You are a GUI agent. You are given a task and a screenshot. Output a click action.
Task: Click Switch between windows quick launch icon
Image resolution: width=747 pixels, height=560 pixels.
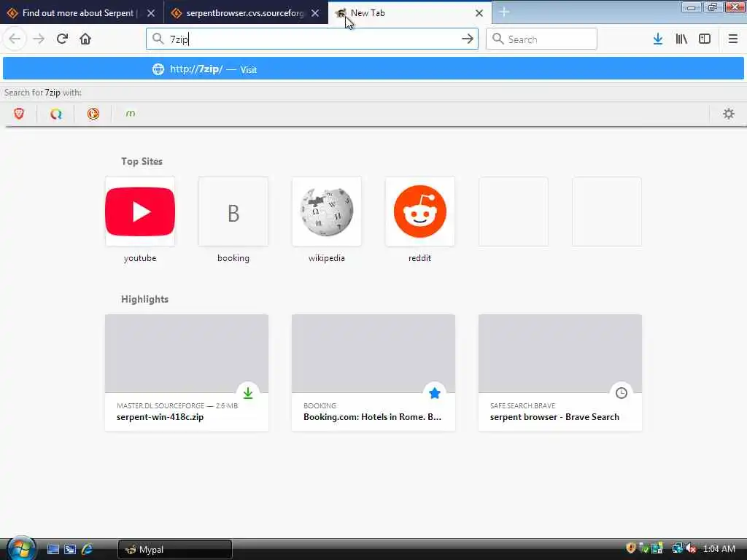[x=70, y=549]
